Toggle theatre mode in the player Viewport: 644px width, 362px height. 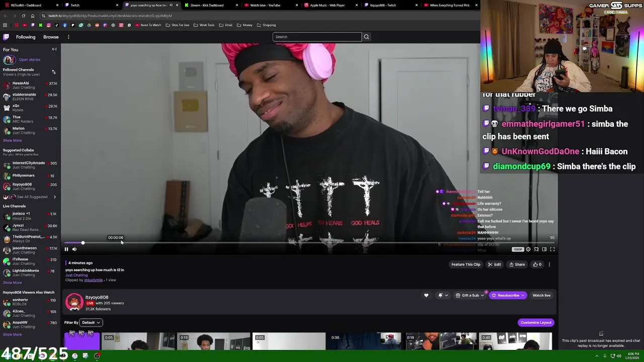(x=544, y=249)
